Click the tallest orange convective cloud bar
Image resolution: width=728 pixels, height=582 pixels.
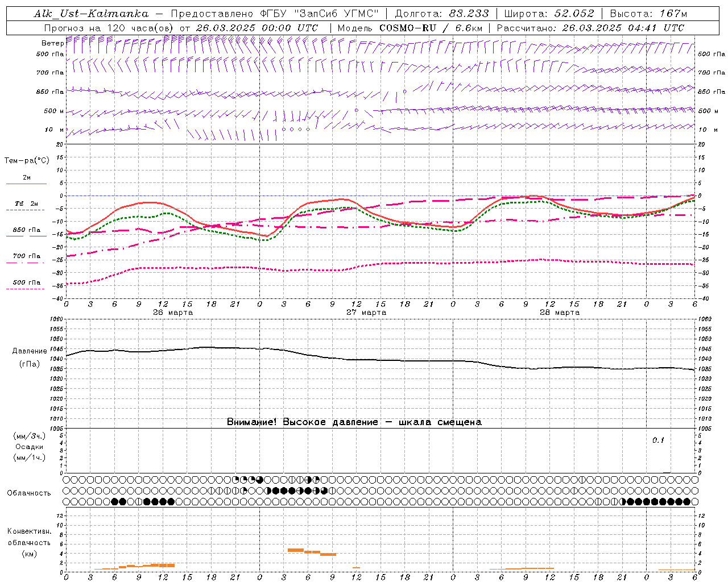tap(295, 550)
